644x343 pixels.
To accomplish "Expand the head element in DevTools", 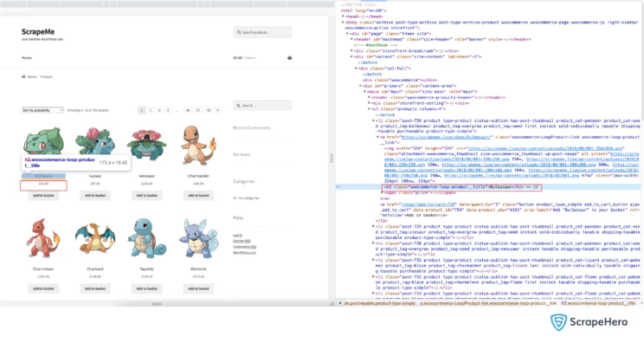I will coord(344,16).
